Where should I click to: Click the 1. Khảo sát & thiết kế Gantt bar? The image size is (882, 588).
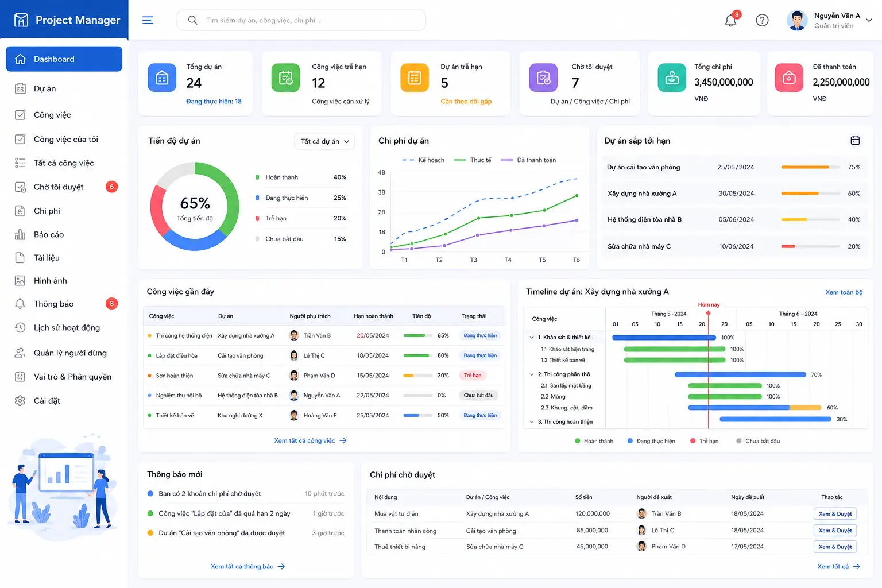tap(664, 338)
